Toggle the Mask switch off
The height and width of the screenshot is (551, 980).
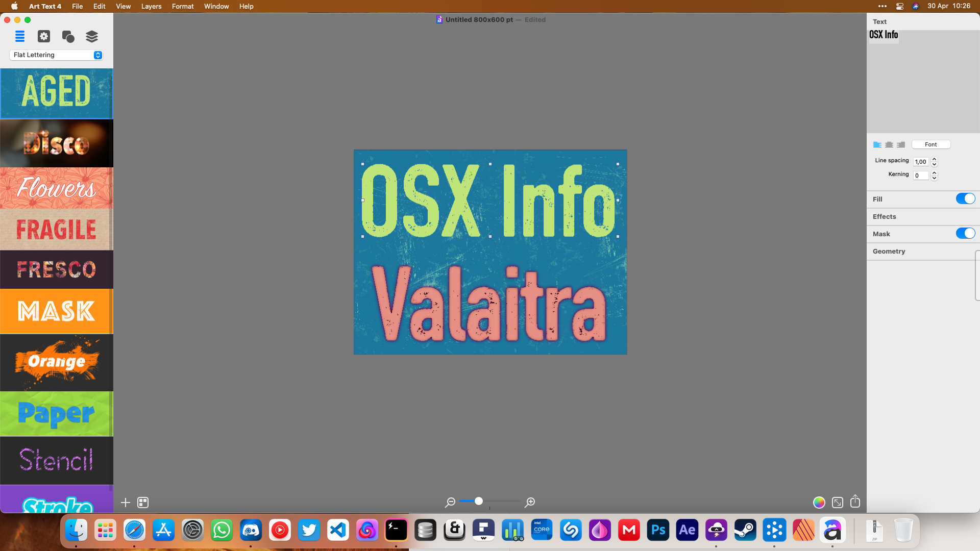pyautogui.click(x=965, y=234)
